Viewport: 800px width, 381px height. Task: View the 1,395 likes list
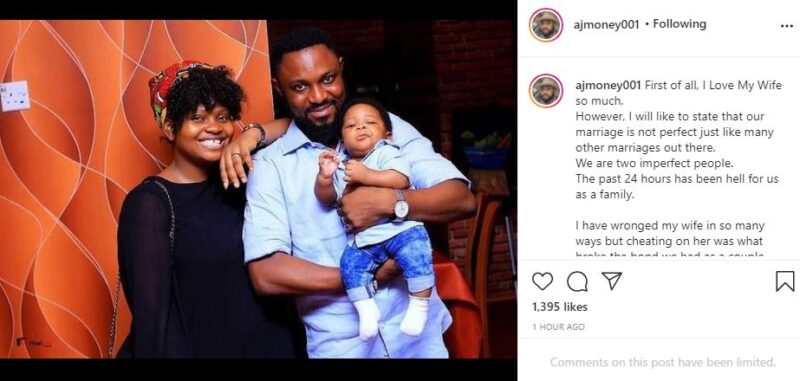[560, 307]
